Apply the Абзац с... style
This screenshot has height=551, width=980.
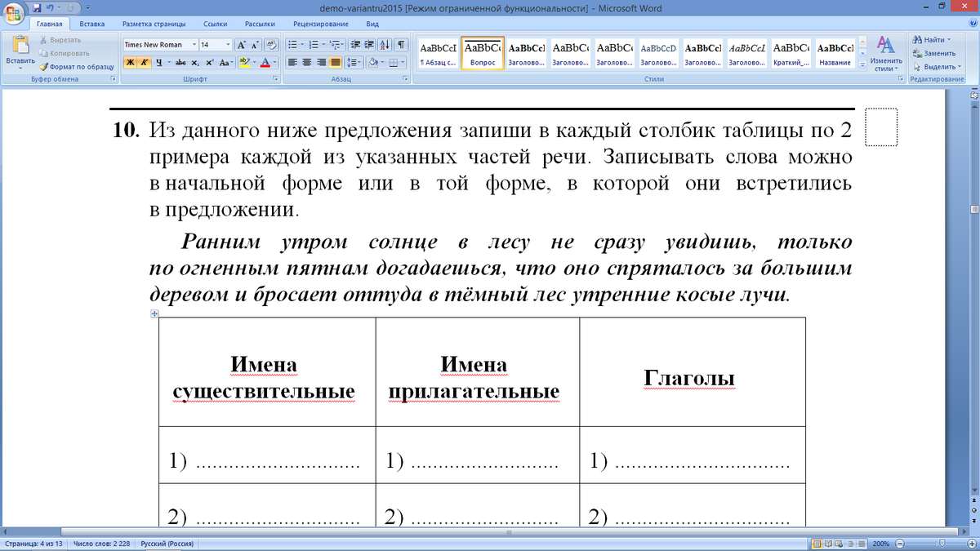coord(438,54)
